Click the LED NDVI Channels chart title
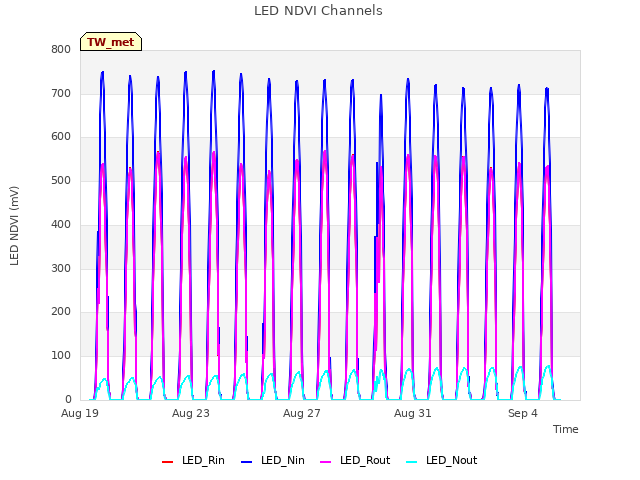The image size is (640, 480). [318, 11]
